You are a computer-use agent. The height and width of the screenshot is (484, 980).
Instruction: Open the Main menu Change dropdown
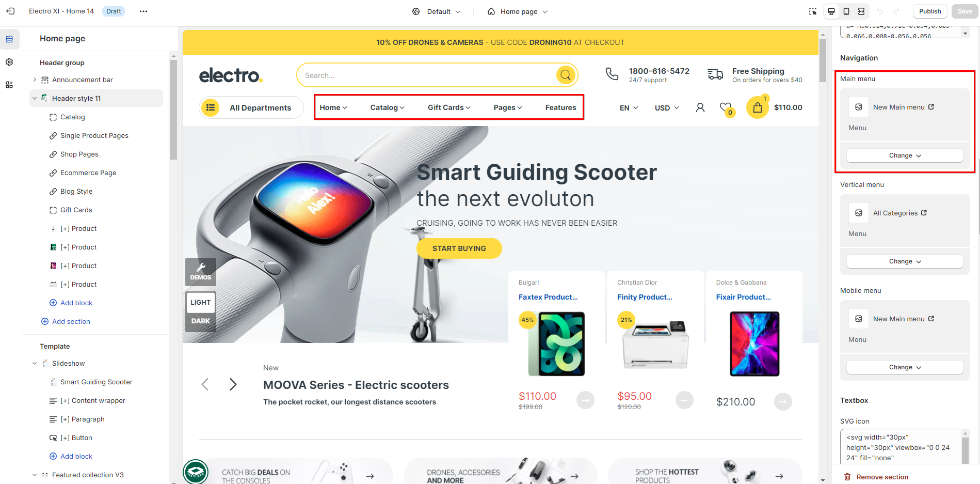[905, 155]
